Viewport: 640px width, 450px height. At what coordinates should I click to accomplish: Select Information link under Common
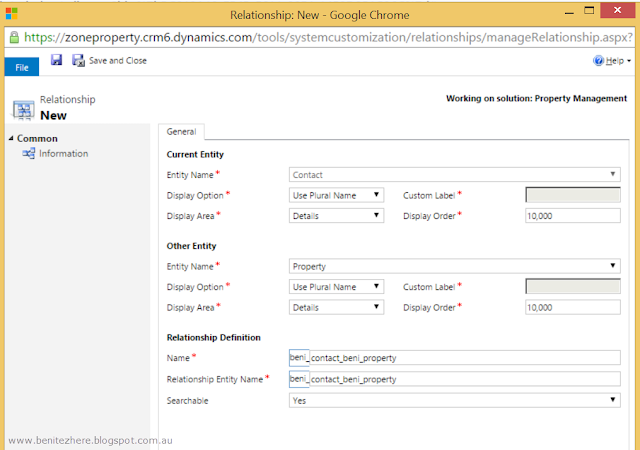pyautogui.click(x=63, y=154)
